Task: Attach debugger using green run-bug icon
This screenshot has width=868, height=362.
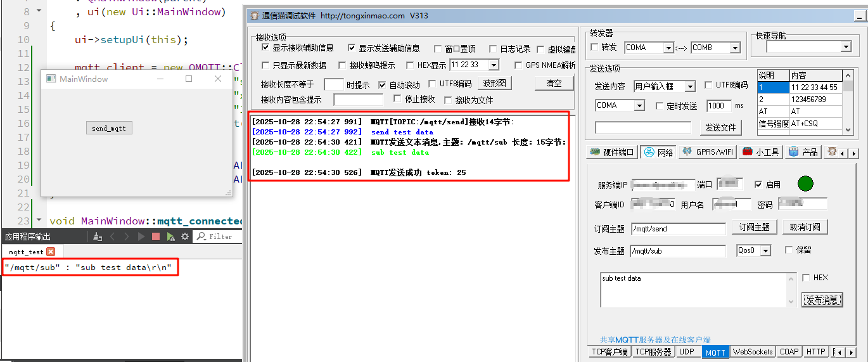Action: [x=170, y=236]
